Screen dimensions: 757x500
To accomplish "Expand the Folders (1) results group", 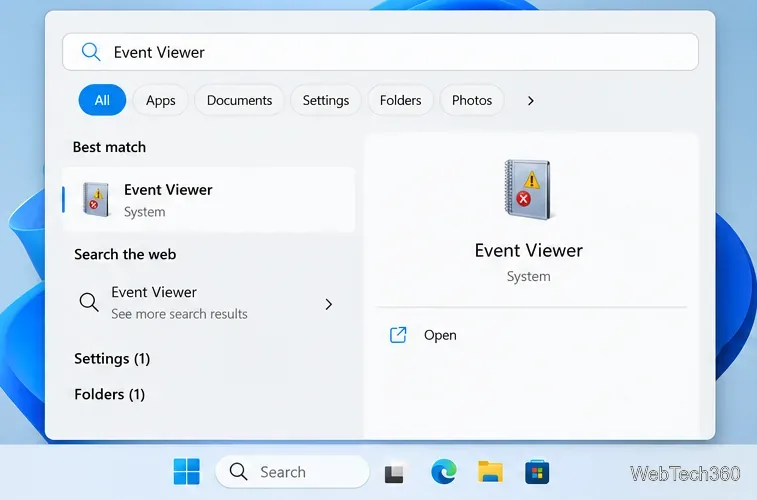I will (110, 394).
